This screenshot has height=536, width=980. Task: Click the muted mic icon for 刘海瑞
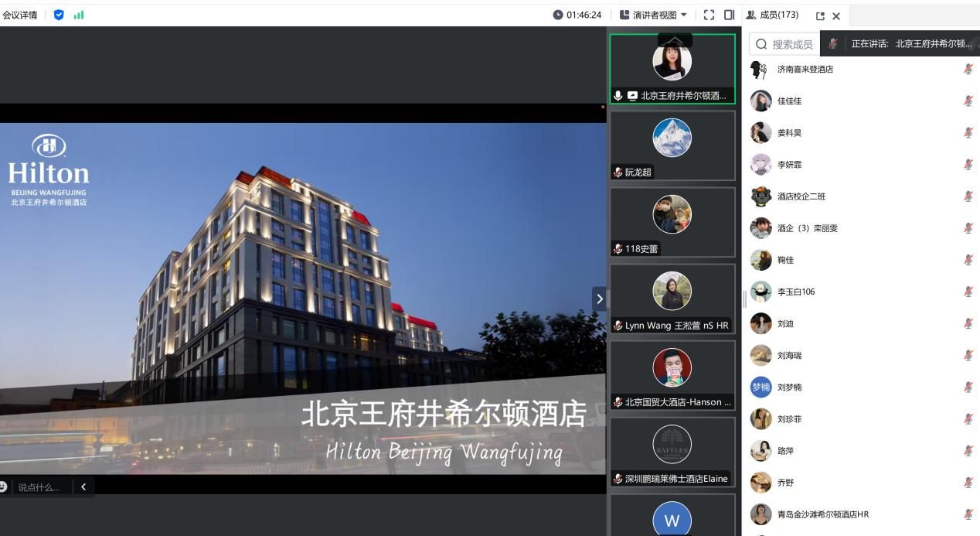tap(968, 355)
